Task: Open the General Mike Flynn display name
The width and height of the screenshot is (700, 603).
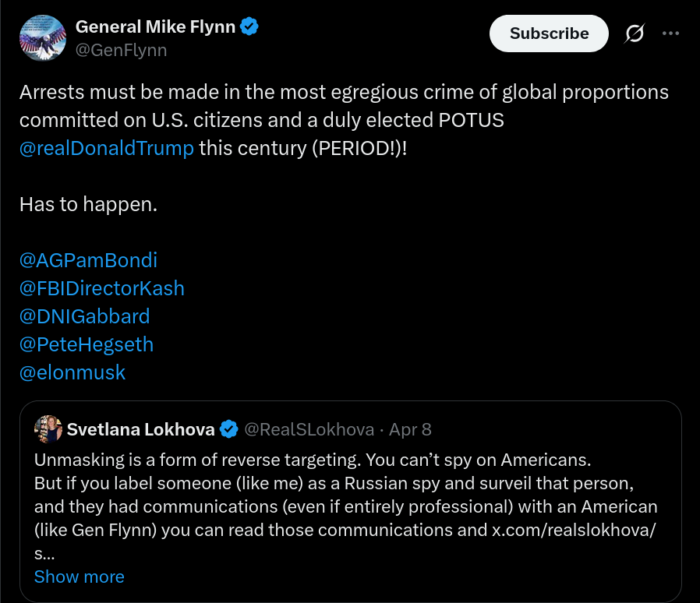Action: (155, 26)
